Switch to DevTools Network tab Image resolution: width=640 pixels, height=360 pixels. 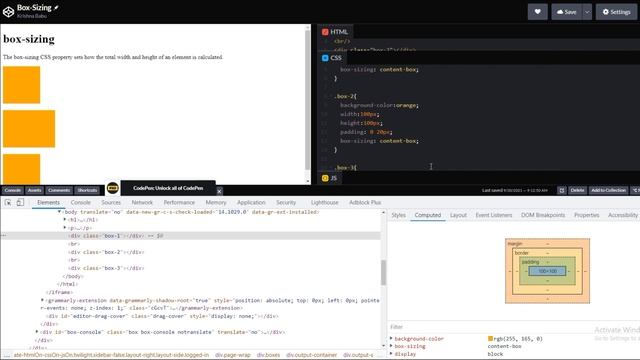[x=142, y=202]
